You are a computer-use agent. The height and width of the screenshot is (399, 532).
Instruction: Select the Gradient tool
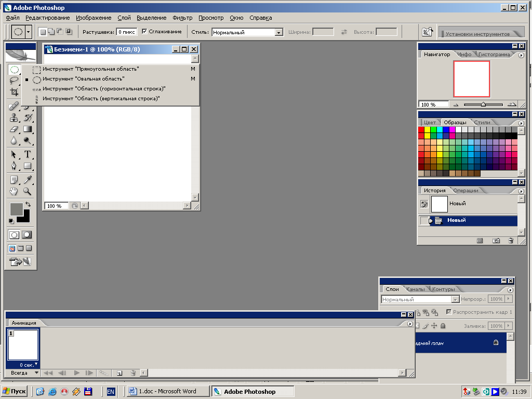(28, 129)
